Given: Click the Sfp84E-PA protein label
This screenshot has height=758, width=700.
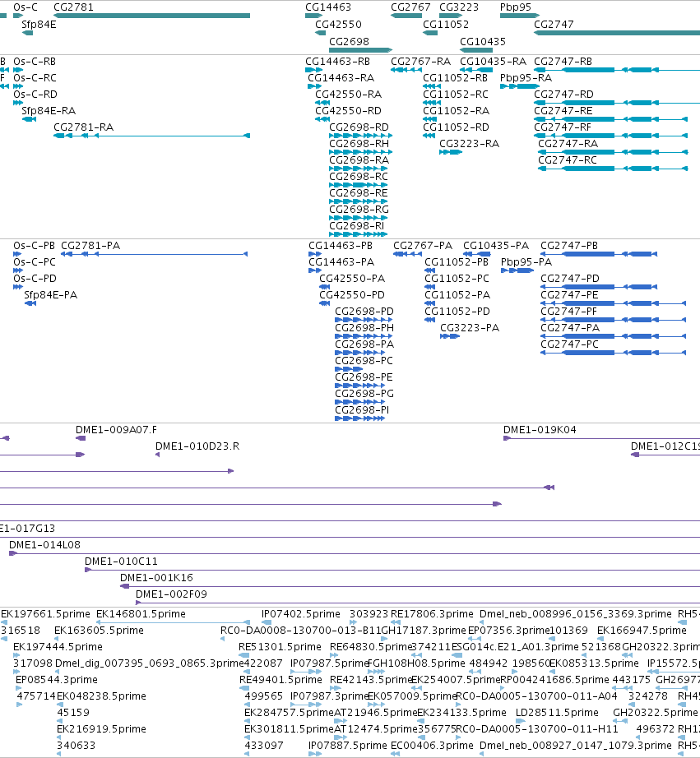Looking at the screenshot, I should coord(50,295).
